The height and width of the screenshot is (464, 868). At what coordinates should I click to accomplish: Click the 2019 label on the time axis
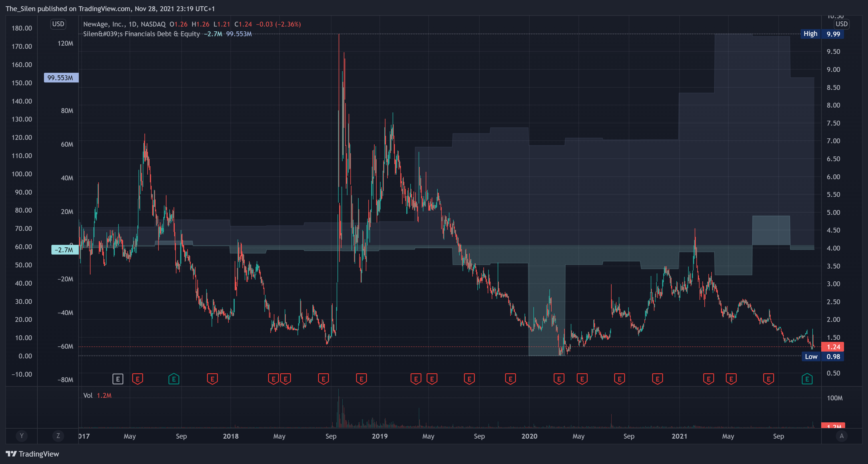click(380, 436)
